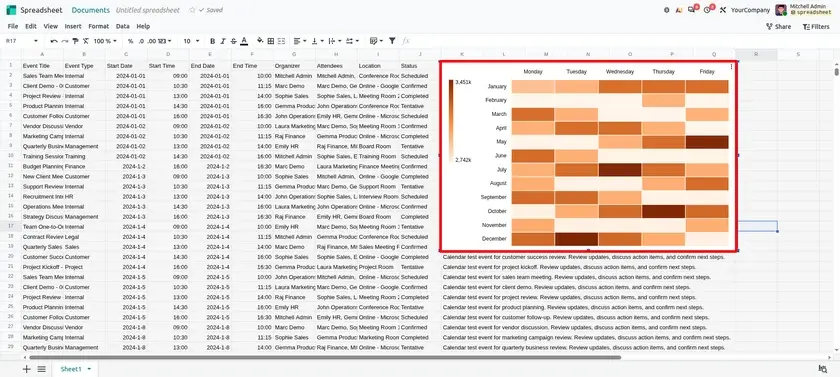
Task: Open the AI assistant icon
Action: pyautogui.click(x=679, y=10)
